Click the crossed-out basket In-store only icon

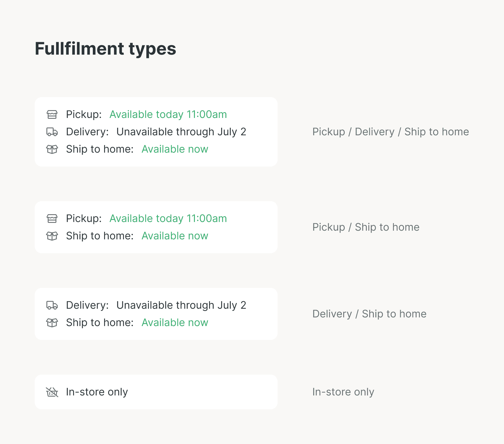click(x=52, y=392)
